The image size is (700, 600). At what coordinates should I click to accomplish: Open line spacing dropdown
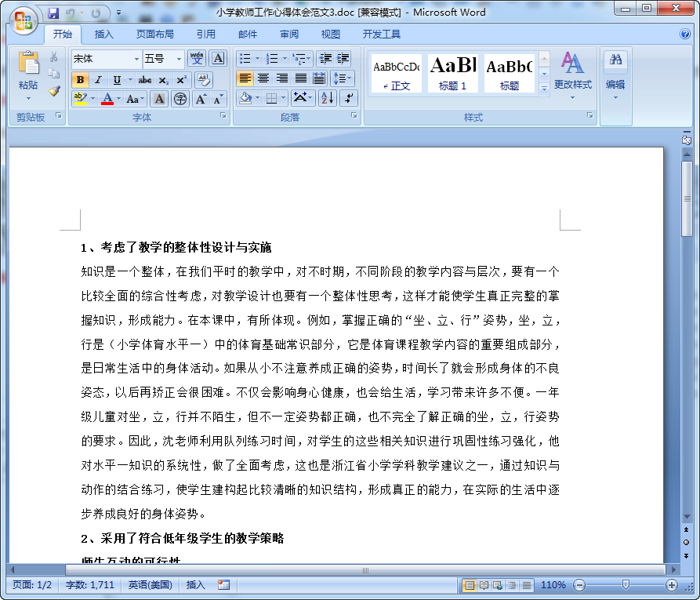tap(343, 78)
